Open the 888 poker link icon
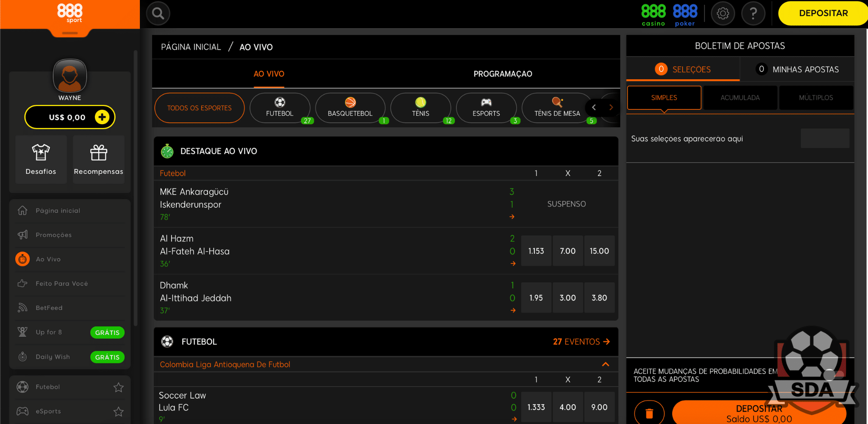868x424 pixels. pos(685,15)
